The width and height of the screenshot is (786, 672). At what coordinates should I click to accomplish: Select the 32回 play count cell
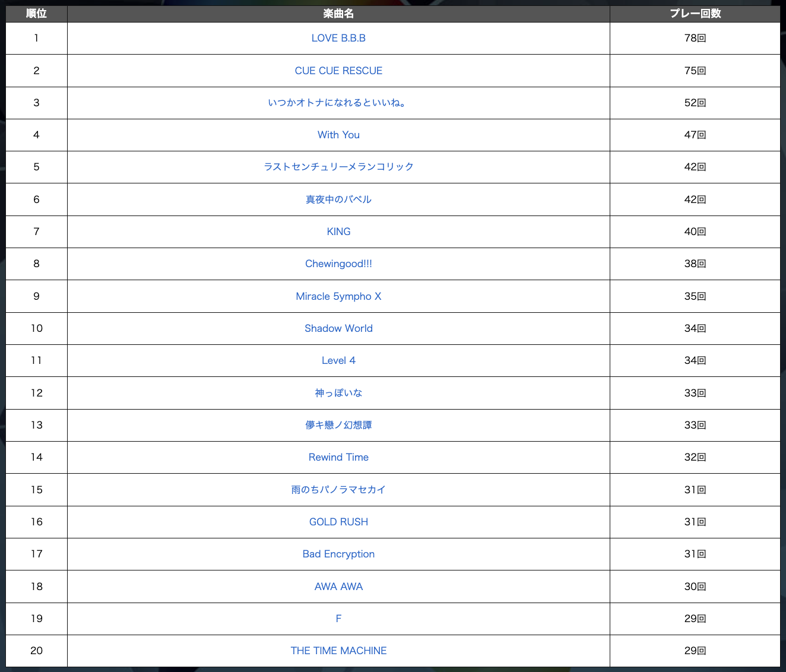[695, 457]
